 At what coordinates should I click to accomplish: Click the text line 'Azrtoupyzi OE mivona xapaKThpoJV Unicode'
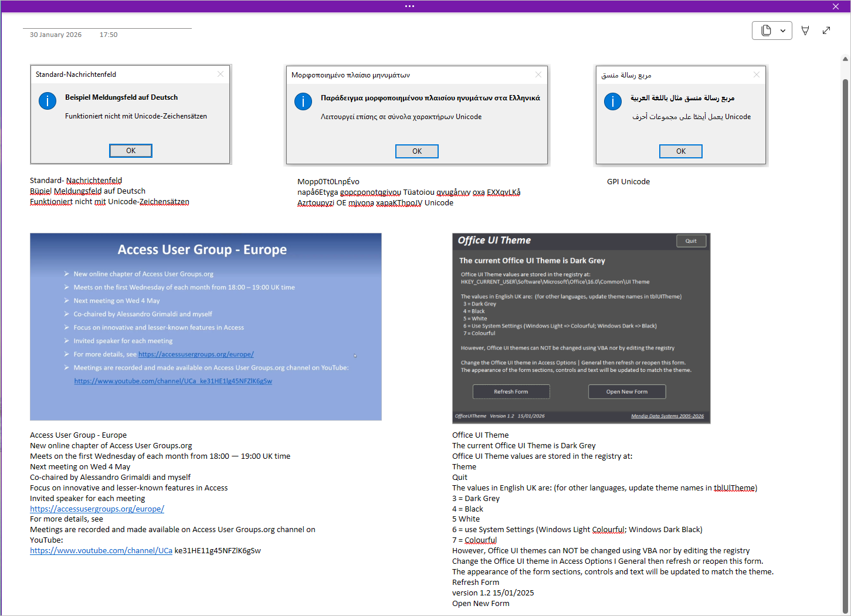375,202
